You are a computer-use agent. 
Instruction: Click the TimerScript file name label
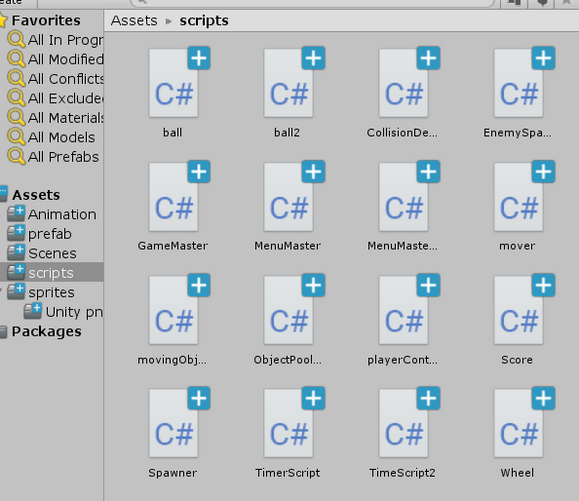point(287,473)
